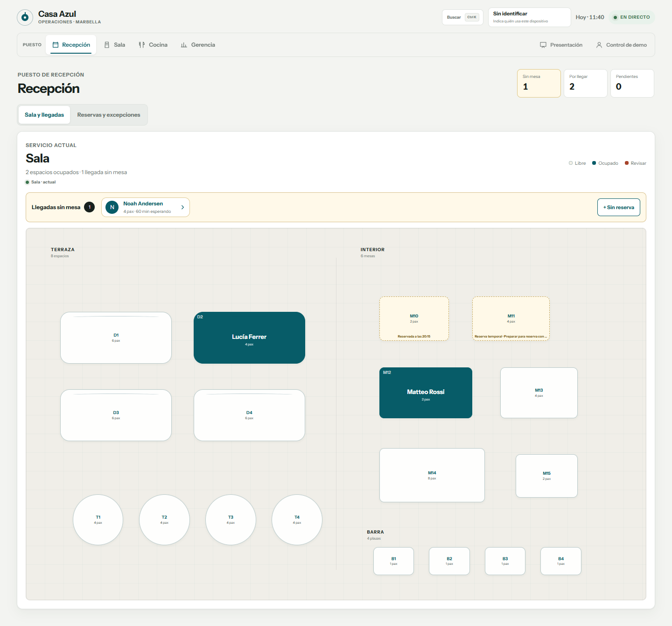The image size is (672, 626).
Task: Click the EN DIRECTO status badge
Action: (632, 17)
